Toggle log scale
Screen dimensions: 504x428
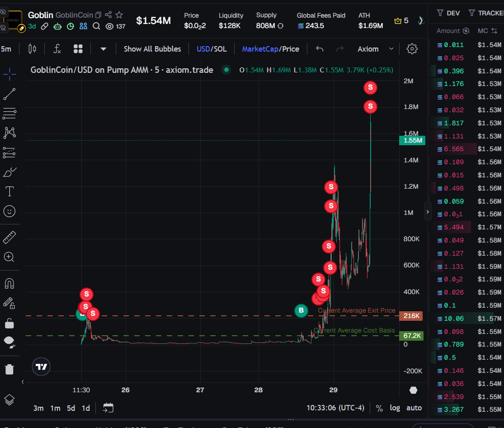(395, 408)
